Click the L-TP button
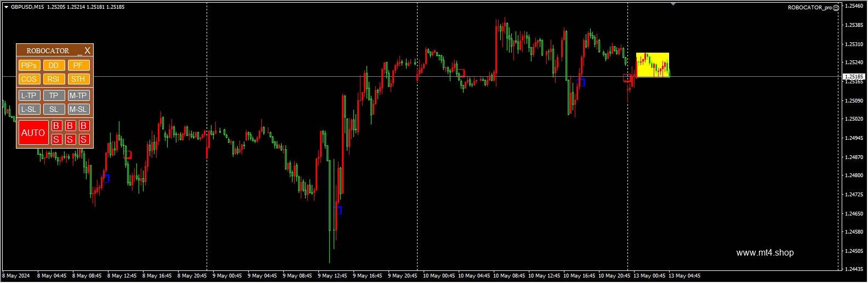868x283 pixels. (28, 95)
